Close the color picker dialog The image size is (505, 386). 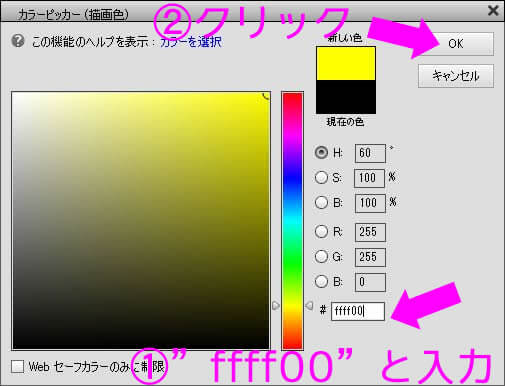pos(493,11)
